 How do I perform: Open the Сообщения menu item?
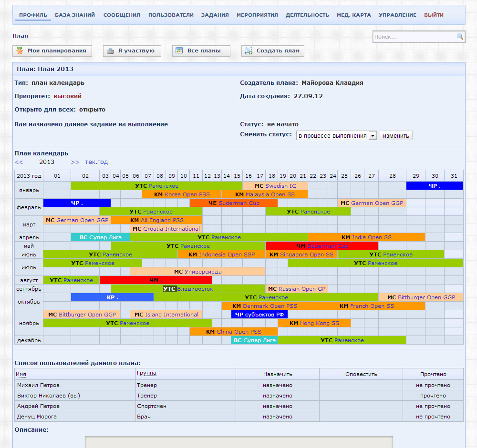coord(122,15)
